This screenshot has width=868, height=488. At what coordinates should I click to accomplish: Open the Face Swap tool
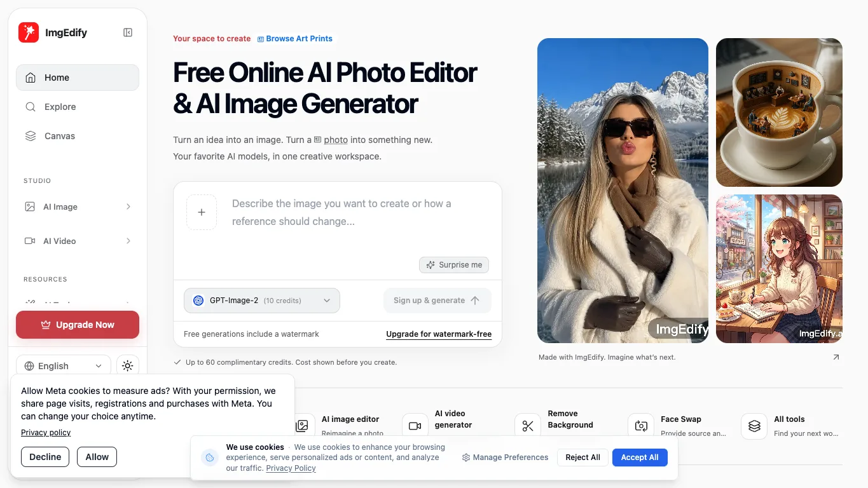(677, 426)
